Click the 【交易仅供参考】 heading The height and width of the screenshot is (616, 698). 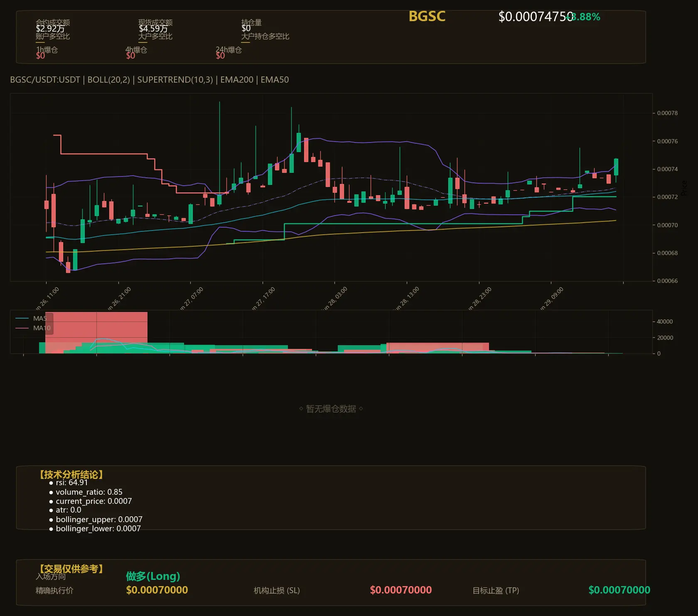pyautogui.click(x=71, y=569)
